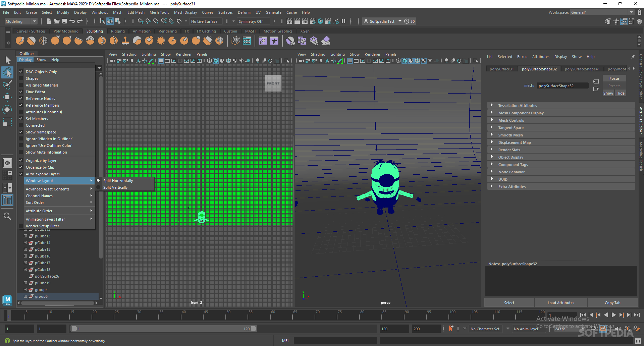The height and width of the screenshot is (346, 644).
Task: Click the Copy Tab button
Action: coord(612,303)
